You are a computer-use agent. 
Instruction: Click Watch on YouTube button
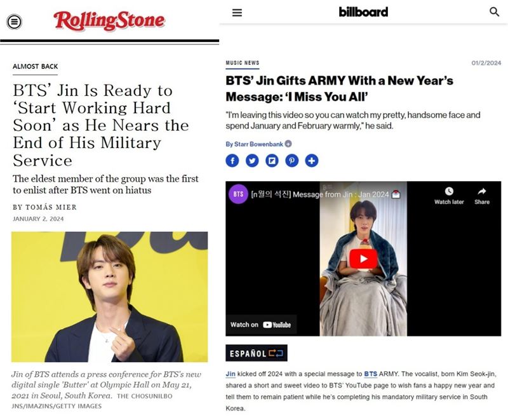(261, 325)
